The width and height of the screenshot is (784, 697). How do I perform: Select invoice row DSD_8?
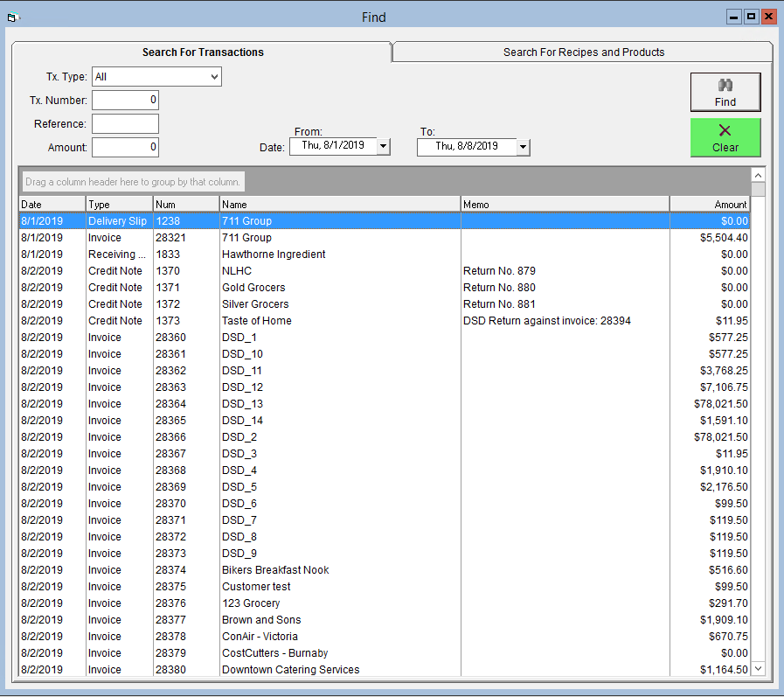[384, 537]
